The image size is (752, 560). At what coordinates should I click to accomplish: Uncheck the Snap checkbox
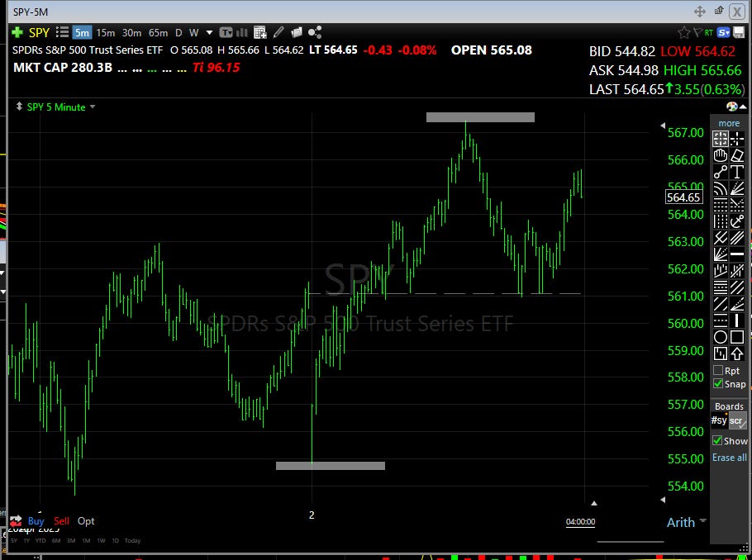click(x=718, y=383)
